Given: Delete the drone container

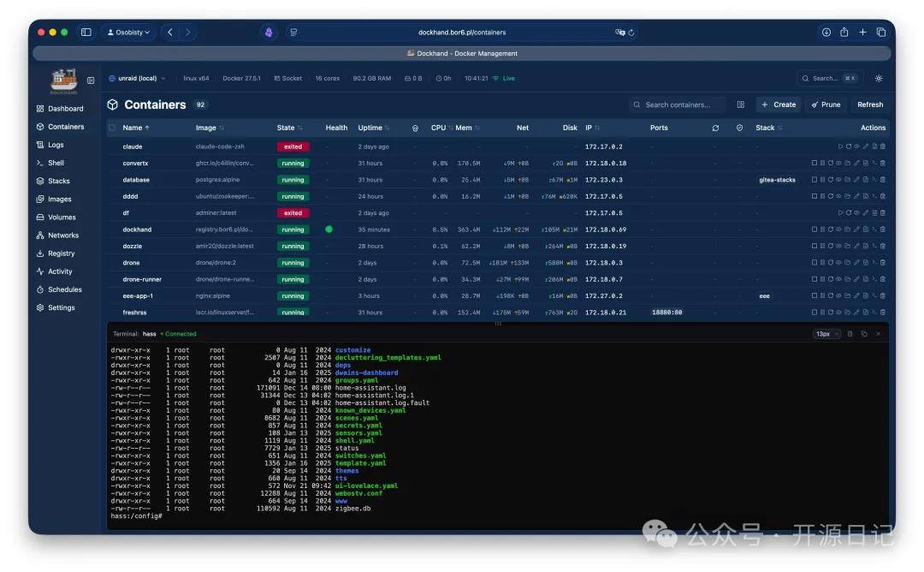Looking at the screenshot, I should 883,262.
